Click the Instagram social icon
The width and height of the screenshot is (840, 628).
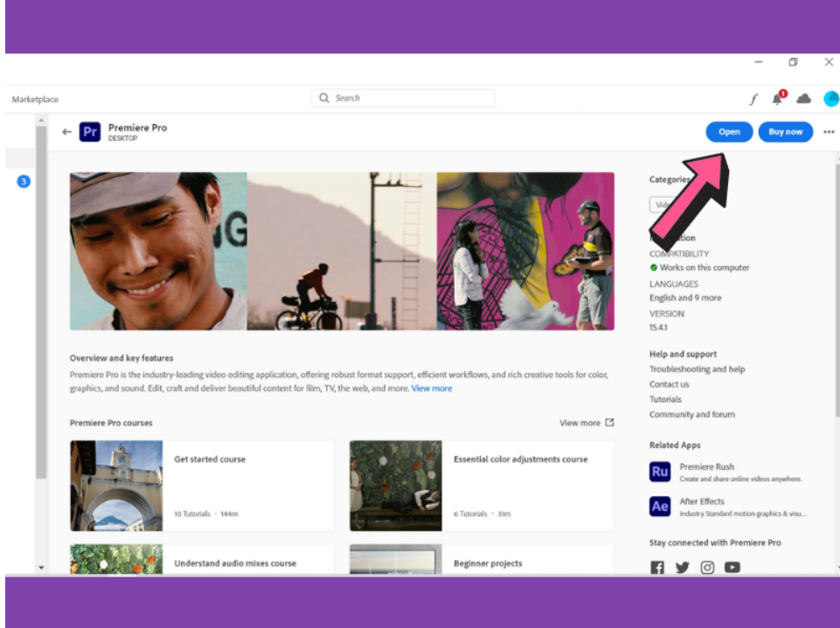point(707,567)
